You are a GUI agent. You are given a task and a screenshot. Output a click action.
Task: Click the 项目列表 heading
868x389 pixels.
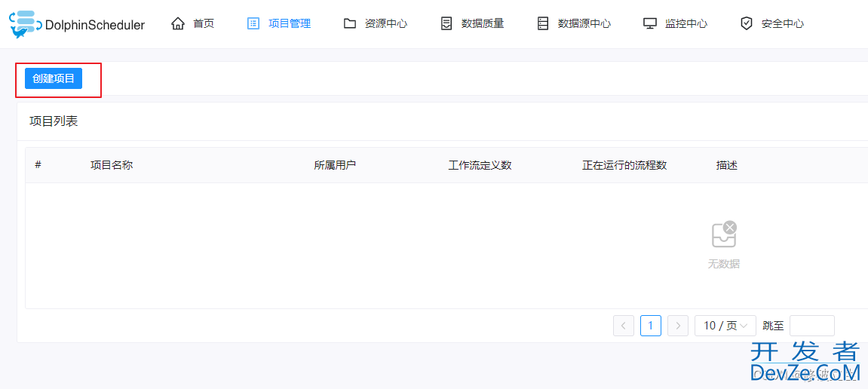coord(54,121)
